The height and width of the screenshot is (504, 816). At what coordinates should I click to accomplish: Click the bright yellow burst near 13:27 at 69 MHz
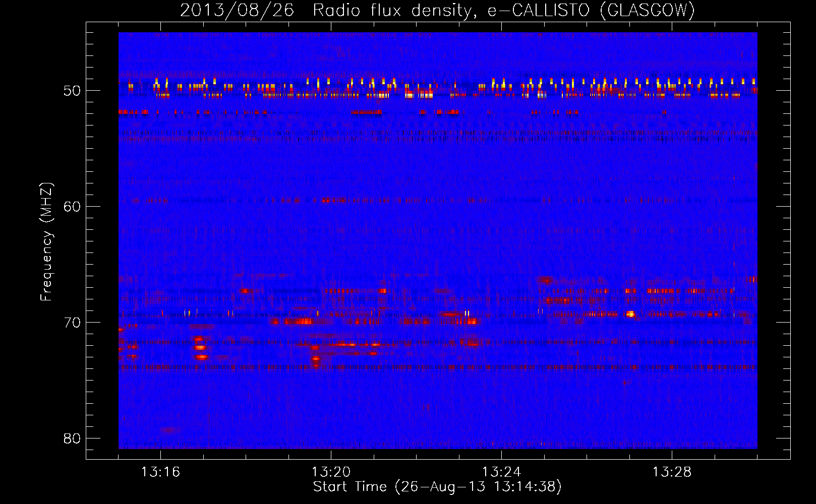pos(630,314)
